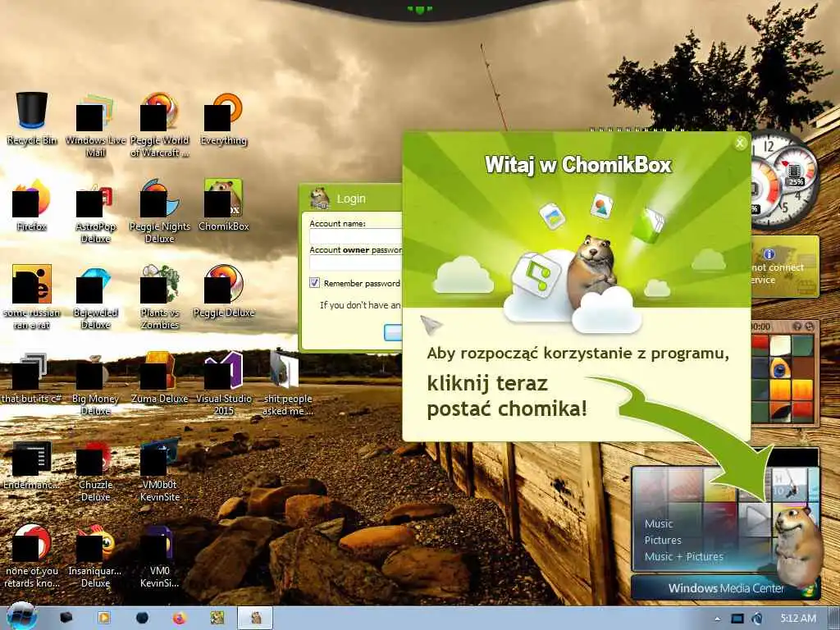Viewport: 840px width, 630px height.
Task: Click the hamster character over Media Center
Action: tap(797, 546)
